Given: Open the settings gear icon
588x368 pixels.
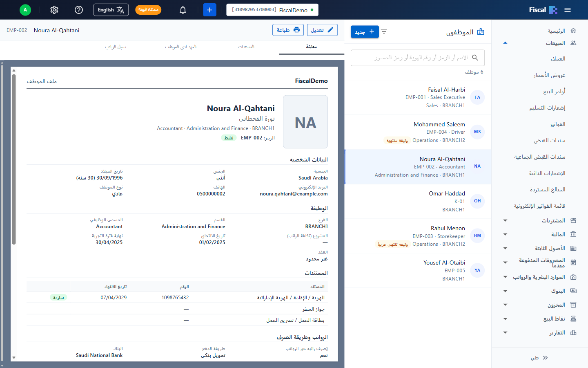Looking at the screenshot, I should click(x=54, y=10).
